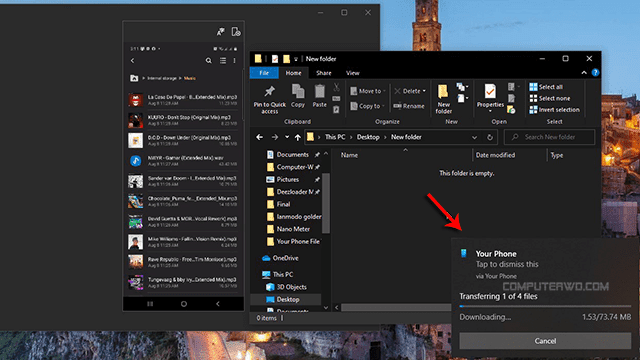Go back in File Explorer navigation
Screen dimensions: 640x360
[x=260, y=137]
